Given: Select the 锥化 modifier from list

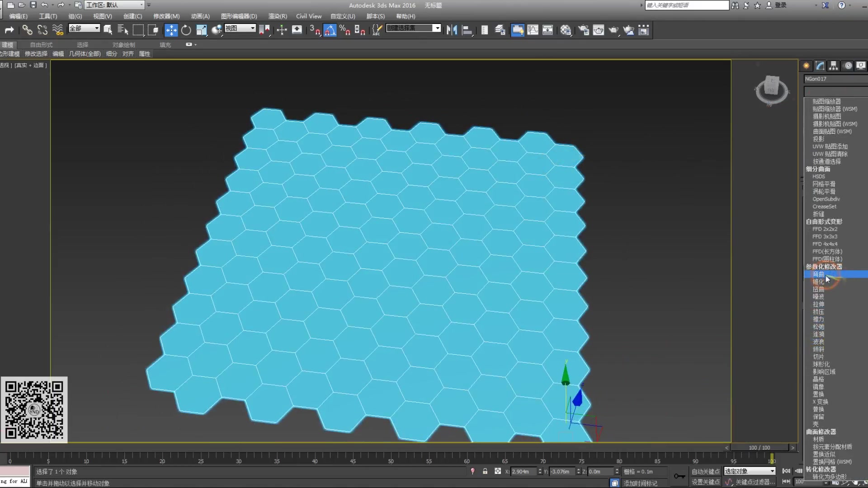Looking at the screenshot, I should (818, 282).
